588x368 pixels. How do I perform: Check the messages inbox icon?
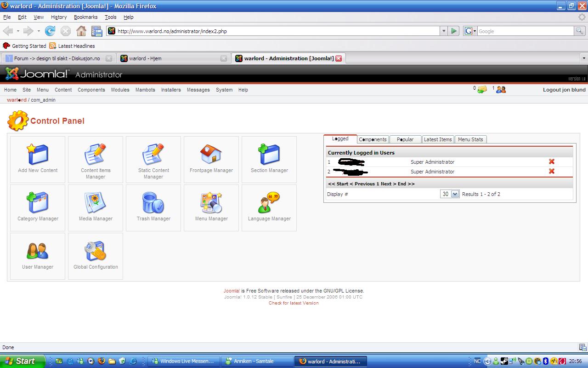[482, 90]
